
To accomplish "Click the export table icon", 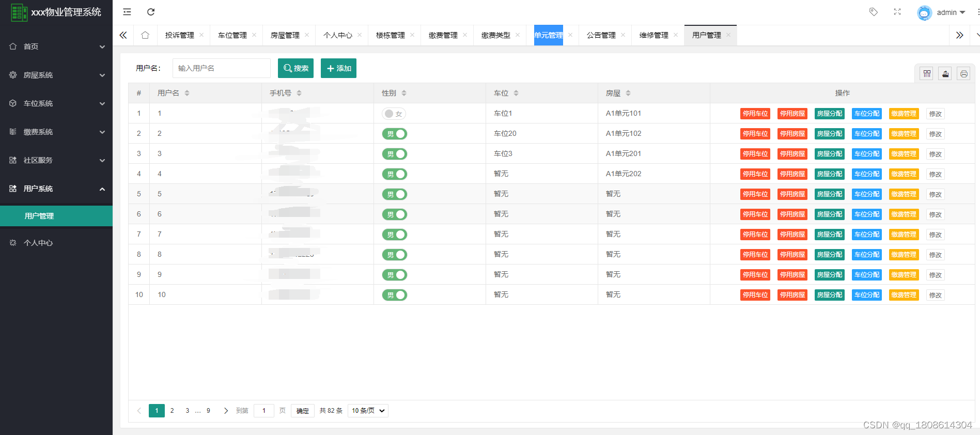I will coord(945,74).
